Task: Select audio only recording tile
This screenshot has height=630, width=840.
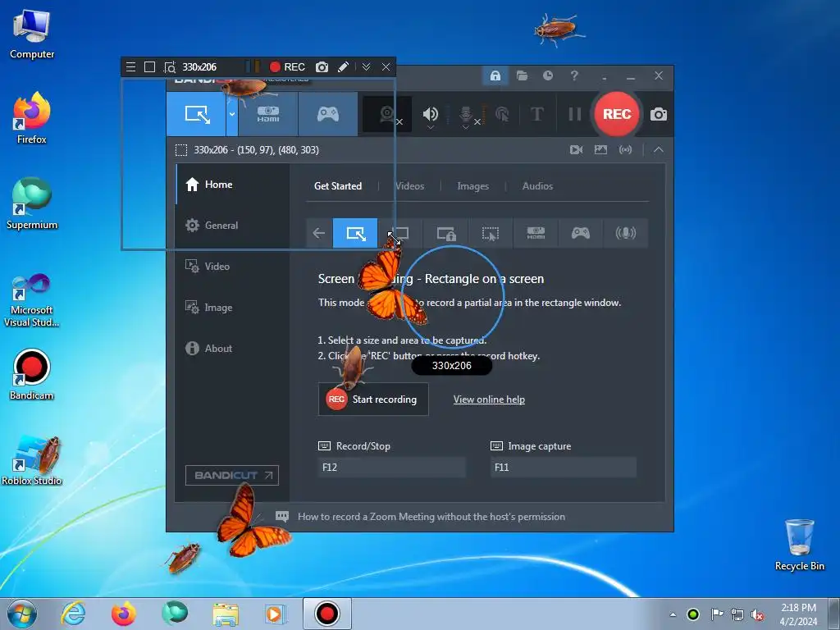Action: tap(626, 233)
